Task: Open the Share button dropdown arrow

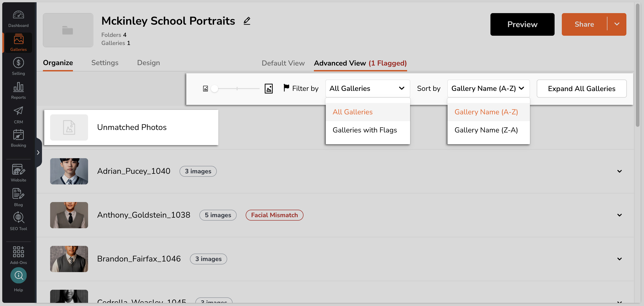Action: point(617,24)
